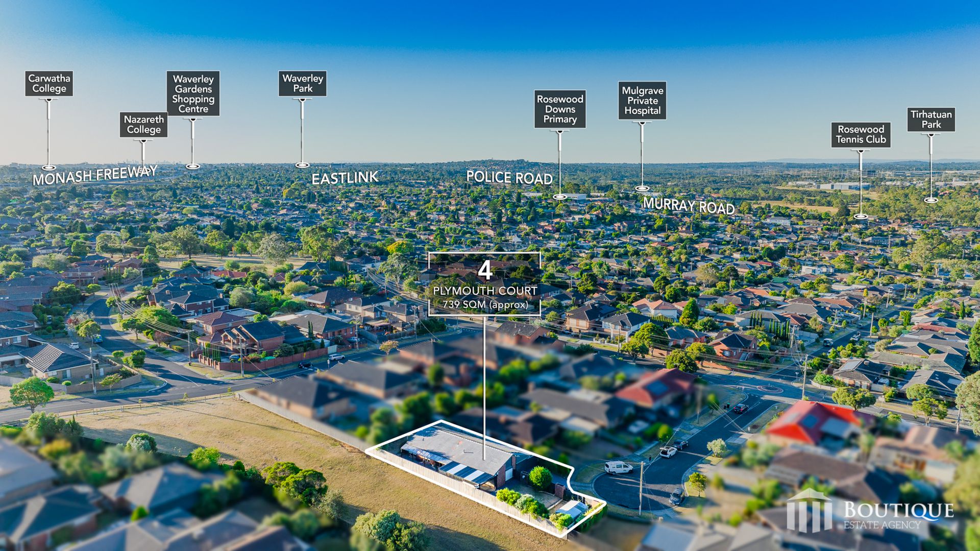
Task: Click the Waverley Gardens pin marker base
Action: pos(192,166)
